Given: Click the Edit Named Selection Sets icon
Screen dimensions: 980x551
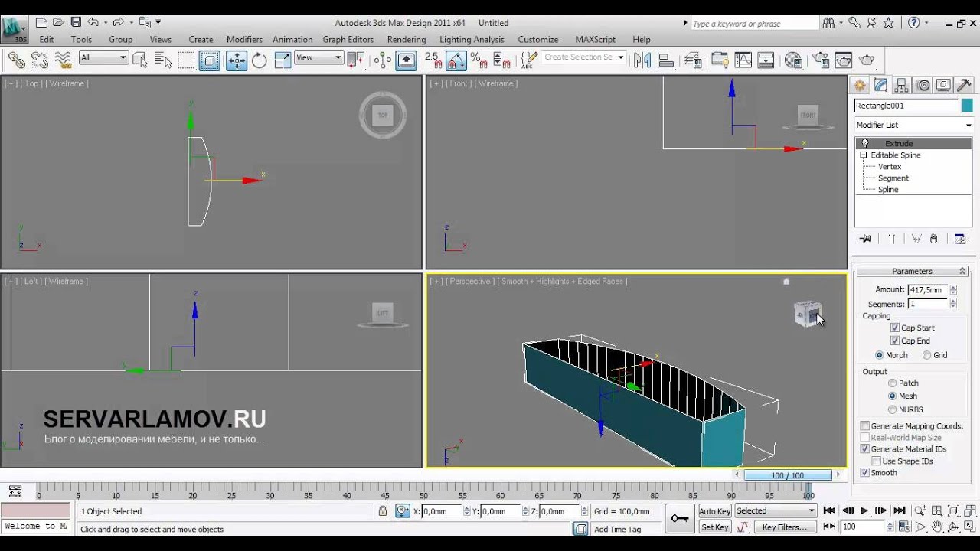Looking at the screenshot, I should pyautogui.click(x=529, y=60).
